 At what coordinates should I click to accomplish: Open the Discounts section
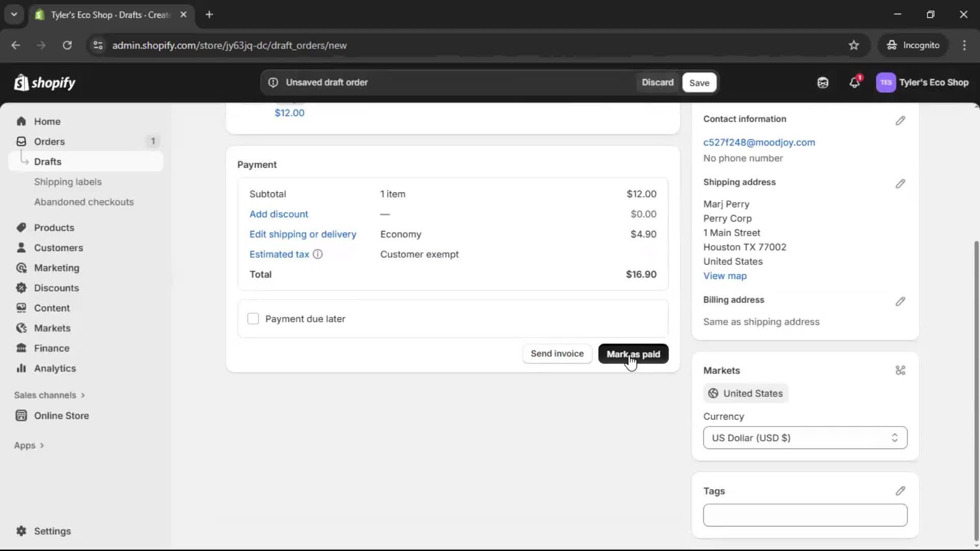(56, 288)
